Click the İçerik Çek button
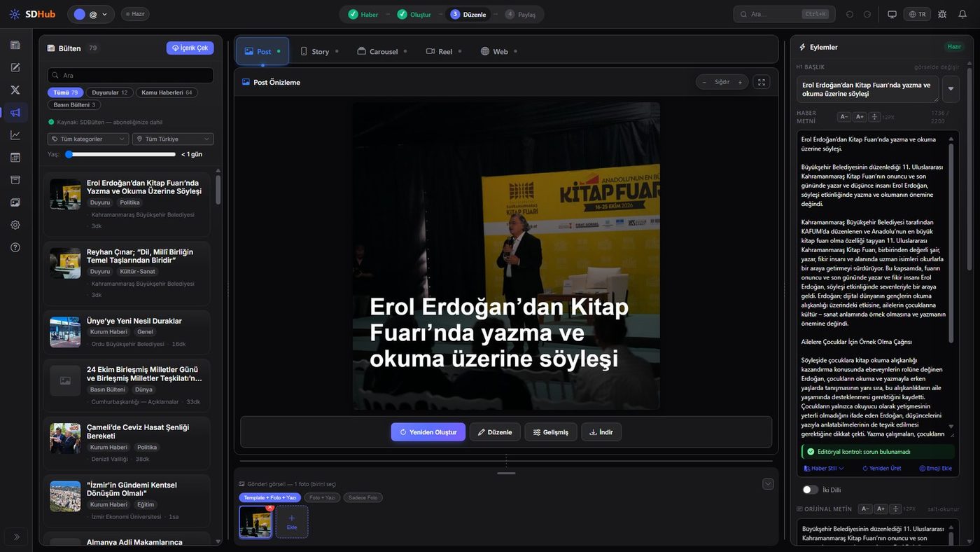This screenshot has height=552, width=980. pyautogui.click(x=190, y=48)
